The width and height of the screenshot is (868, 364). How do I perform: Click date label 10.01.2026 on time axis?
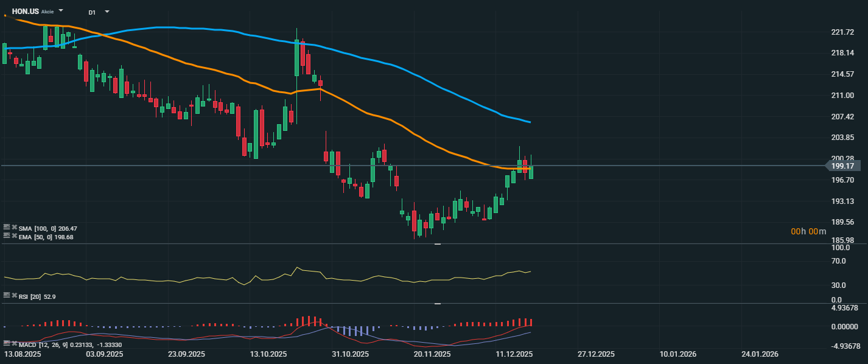[x=678, y=354]
